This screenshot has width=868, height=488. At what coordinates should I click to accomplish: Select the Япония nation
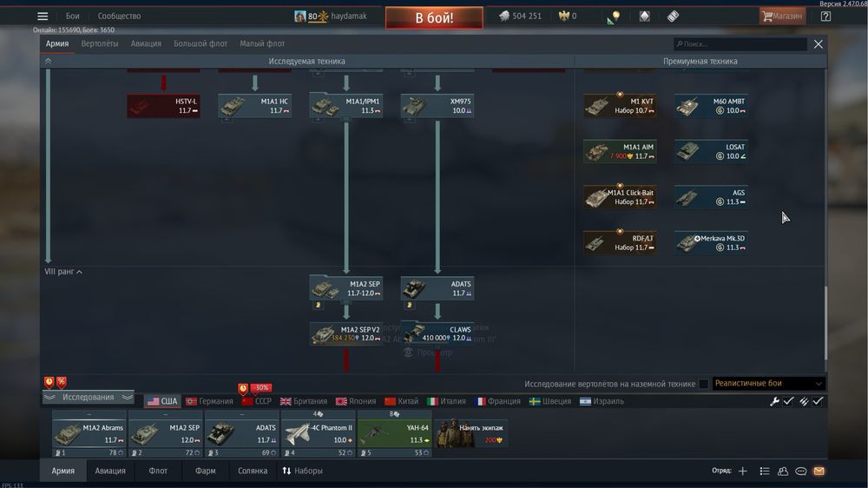(x=356, y=401)
